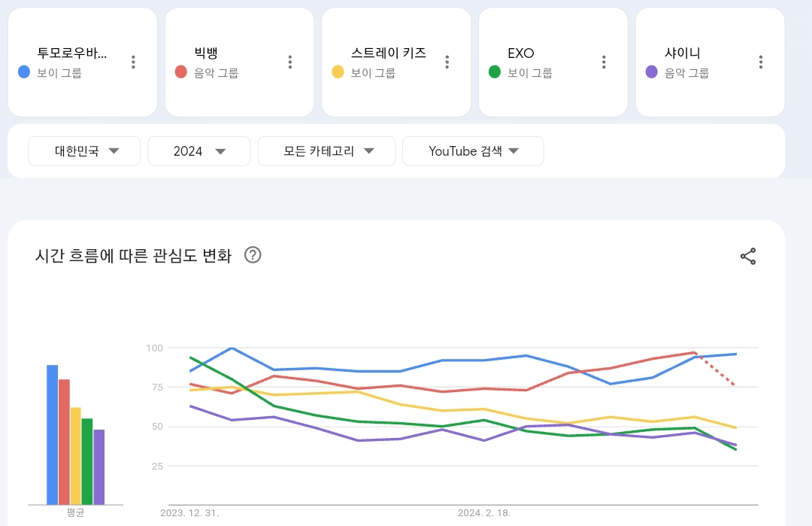The image size is (812, 526).
Task: Open three-dot menu on 샤이니 card
Action: [761, 62]
